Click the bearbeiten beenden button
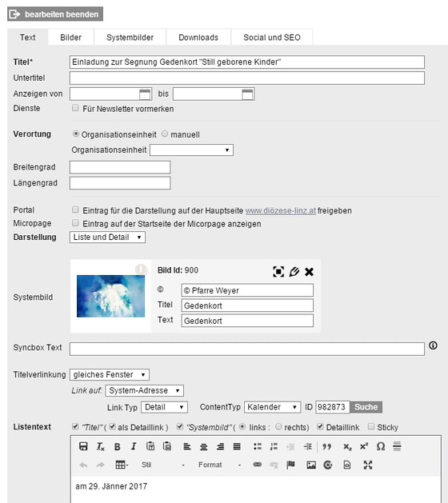 pyautogui.click(x=55, y=14)
